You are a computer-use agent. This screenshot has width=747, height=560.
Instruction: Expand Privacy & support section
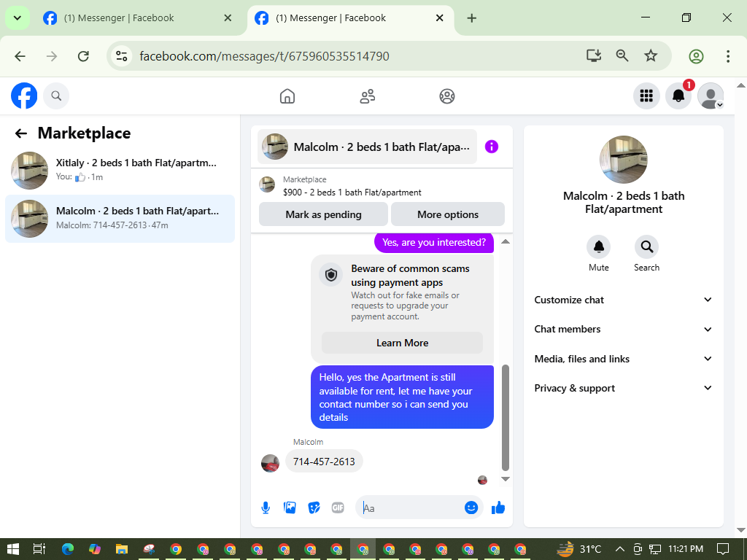point(623,388)
